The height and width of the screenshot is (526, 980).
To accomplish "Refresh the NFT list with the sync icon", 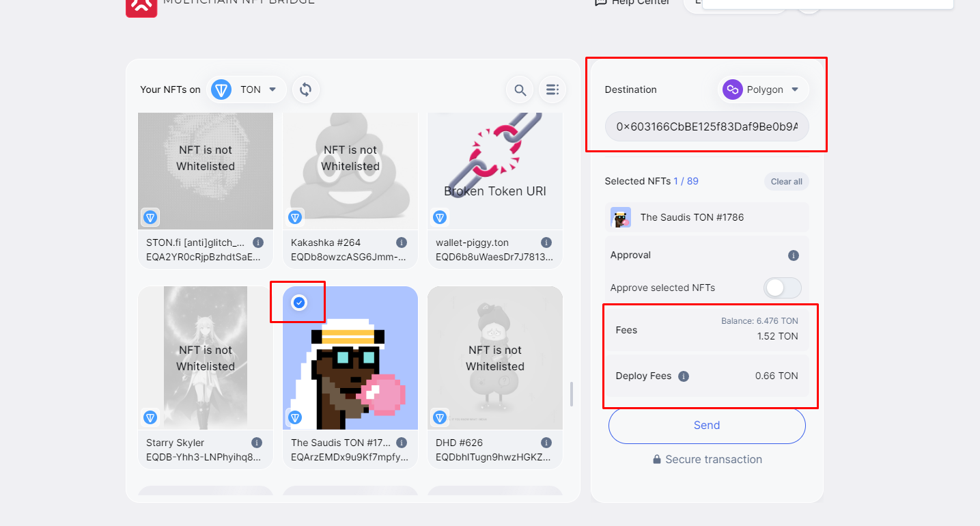I will tap(306, 89).
